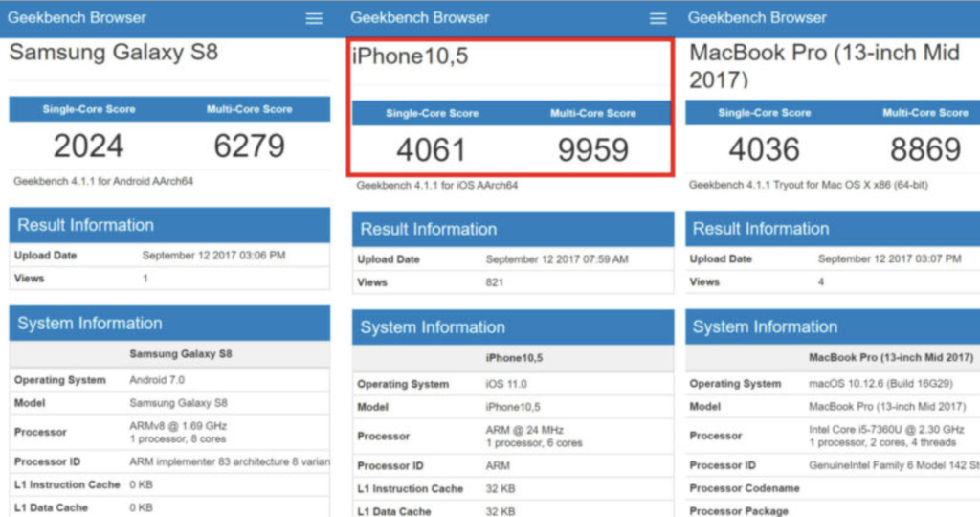Image resolution: width=980 pixels, height=517 pixels.
Task: Click 'iOS 11.0' operating system value
Action: 505,384
